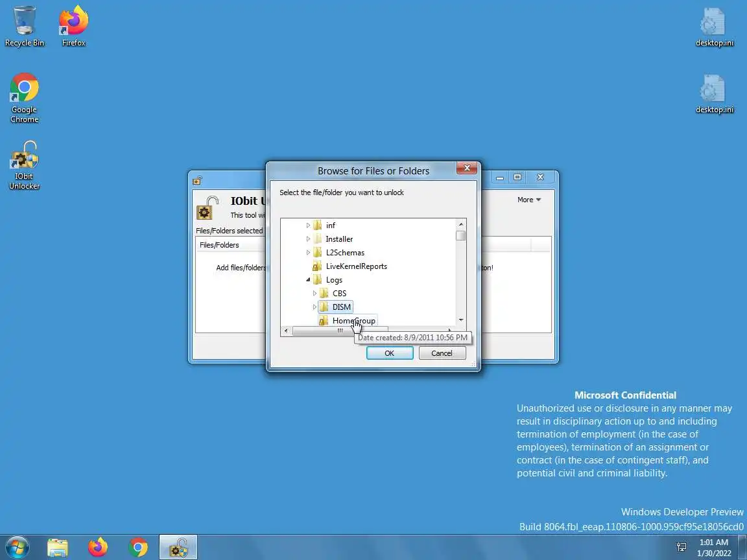The width and height of the screenshot is (747, 560).
Task: Expand the L2Schemas folder node
Action: (x=308, y=252)
